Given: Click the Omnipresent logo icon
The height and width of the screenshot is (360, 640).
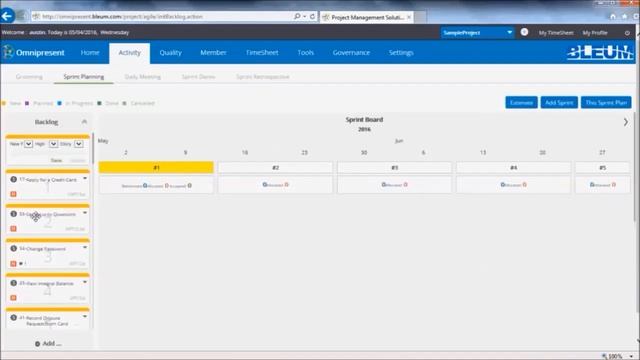Looking at the screenshot, I should tap(8, 52).
